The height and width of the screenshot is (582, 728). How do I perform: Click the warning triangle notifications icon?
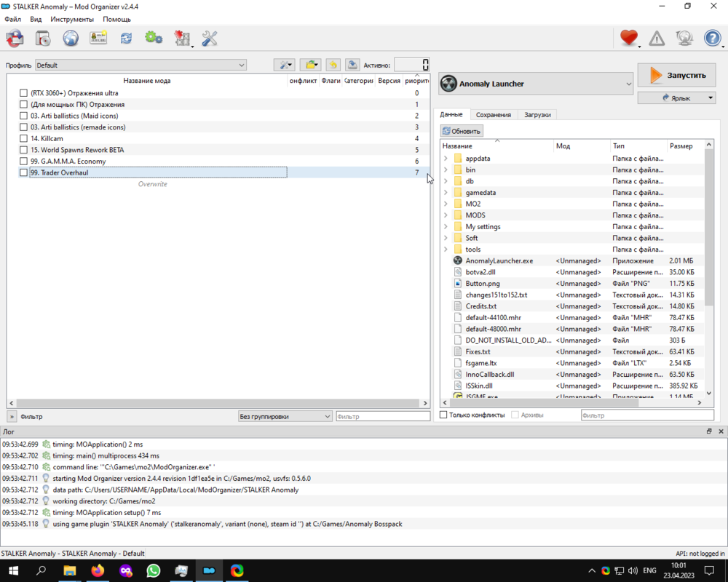pyautogui.click(x=657, y=39)
